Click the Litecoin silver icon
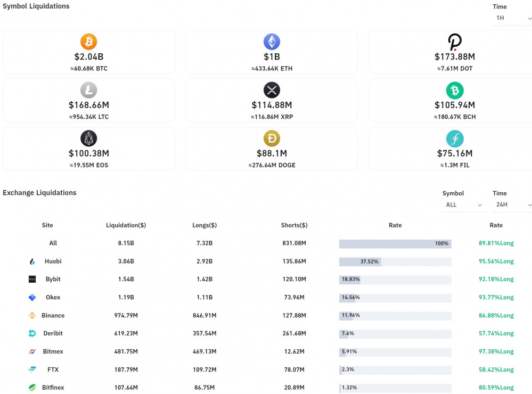The width and height of the screenshot is (532, 394). (89, 90)
